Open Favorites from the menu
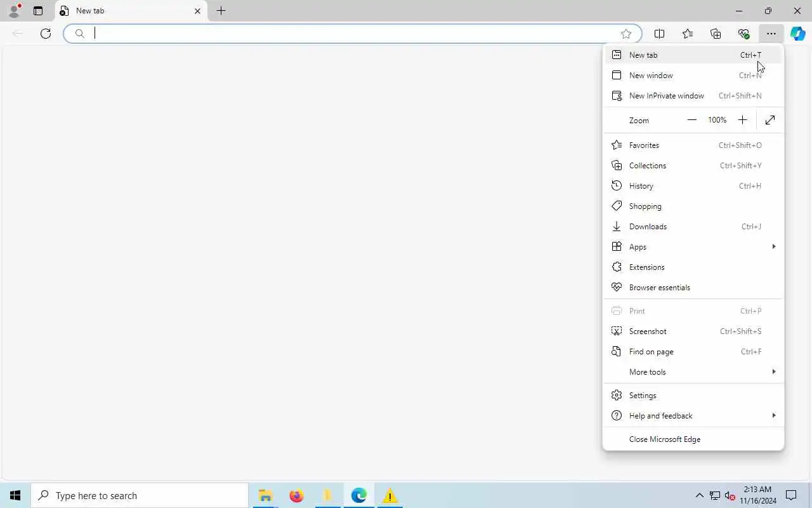This screenshot has height=508, width=812. (x=693, y=145)
